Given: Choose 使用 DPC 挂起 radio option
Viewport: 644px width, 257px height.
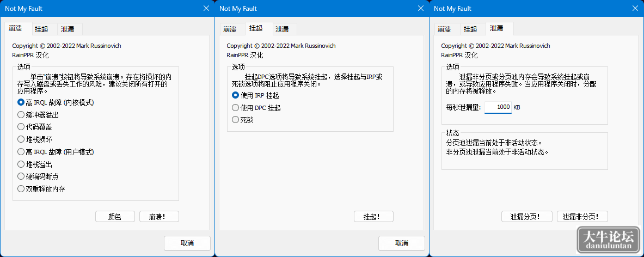Looking at the screenshot, I should 256,108.
